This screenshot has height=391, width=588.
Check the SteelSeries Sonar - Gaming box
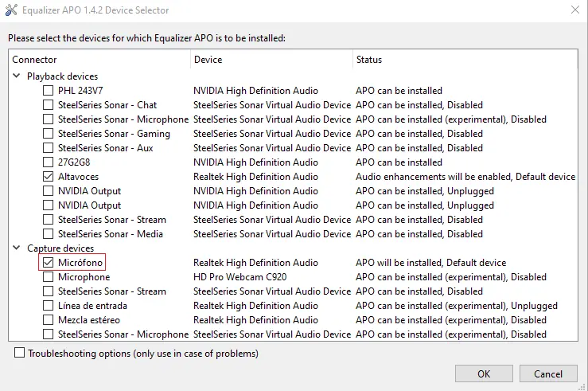click(48, 134)
